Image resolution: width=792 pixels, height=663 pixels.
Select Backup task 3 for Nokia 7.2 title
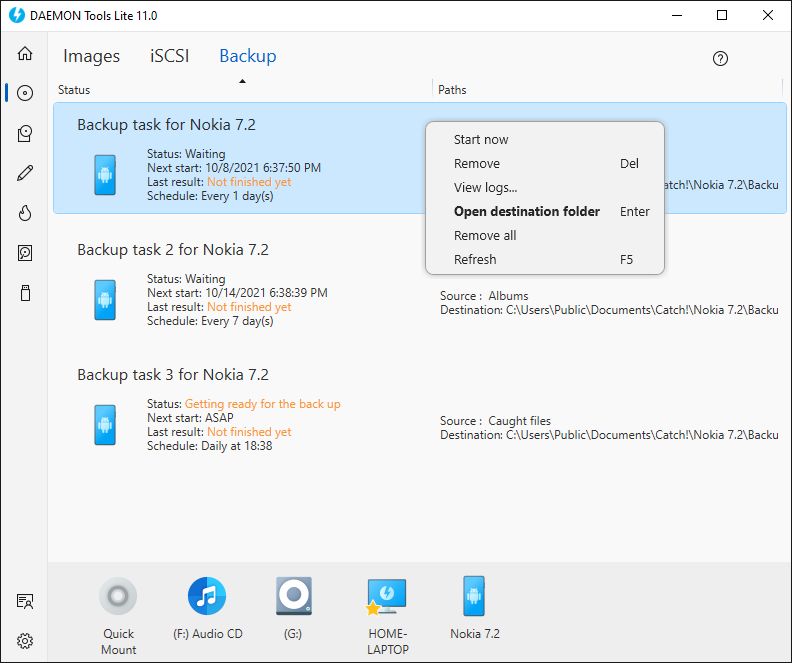(x=173, y=375)
